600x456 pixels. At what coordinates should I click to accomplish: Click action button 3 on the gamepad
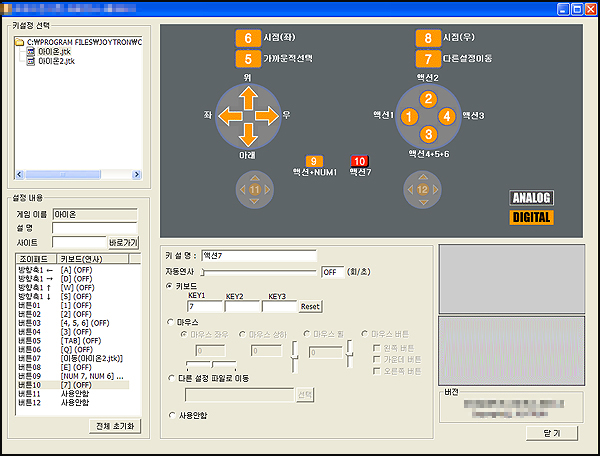[428, 134]
